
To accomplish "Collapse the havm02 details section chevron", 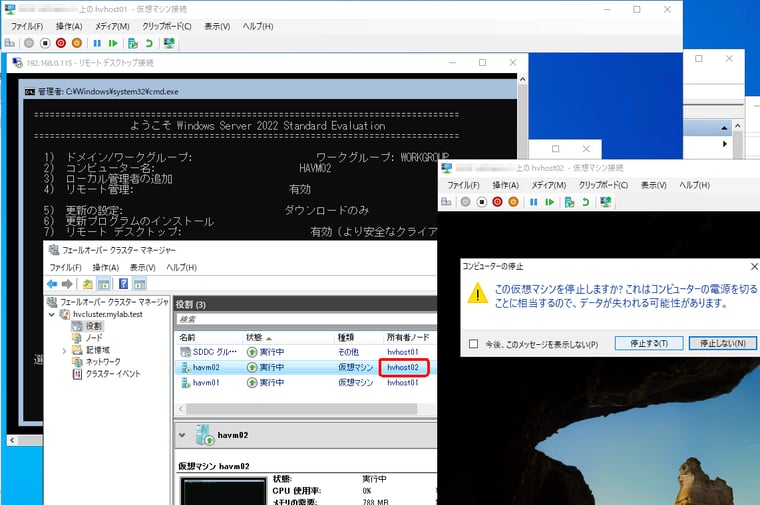I will 182,435.
